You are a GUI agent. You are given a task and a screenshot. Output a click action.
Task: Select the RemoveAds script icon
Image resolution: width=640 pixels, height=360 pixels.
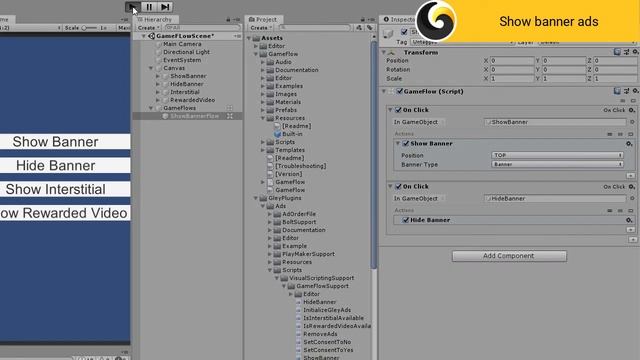point(298,334)
